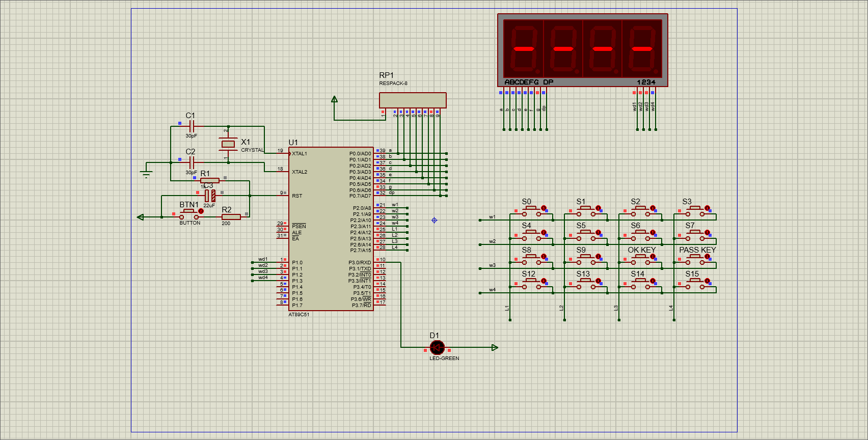Click keypad switch S14
Viewport: 868px width, 440px height.
click(x=641, y=284)
